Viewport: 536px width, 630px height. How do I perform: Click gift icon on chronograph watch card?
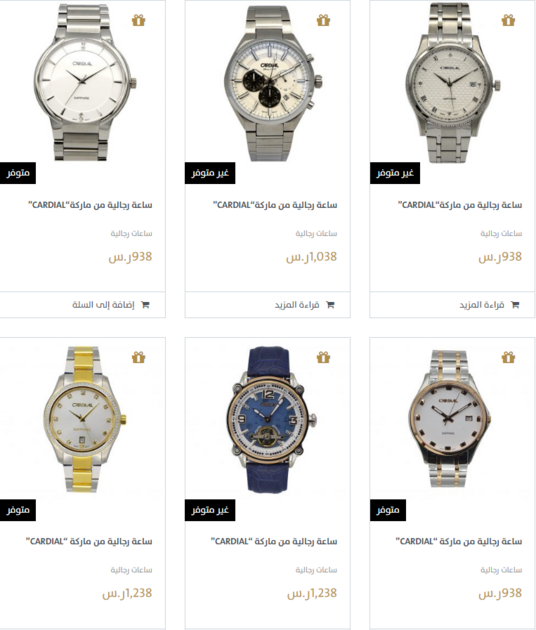click(323, 20)
